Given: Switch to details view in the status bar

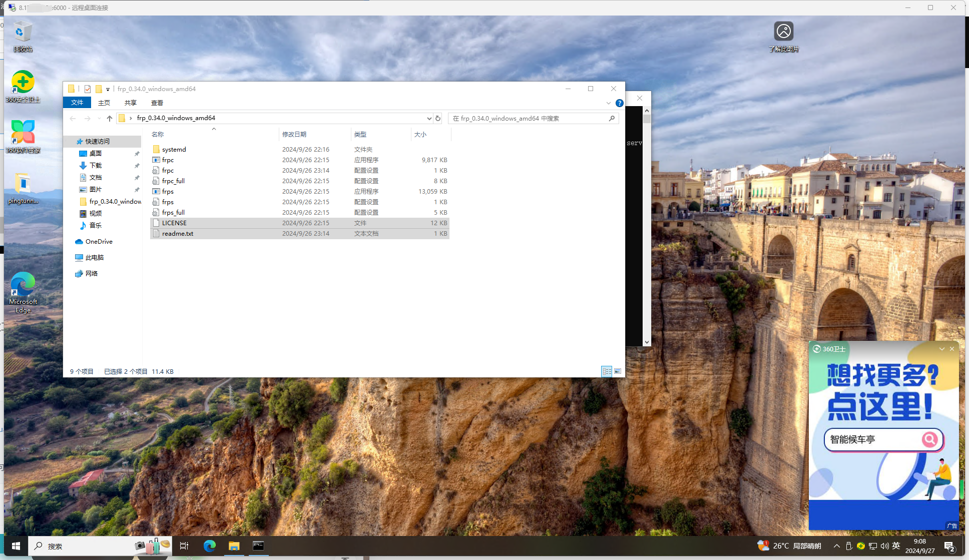Looking at the screenshot, I should point(607,371).
